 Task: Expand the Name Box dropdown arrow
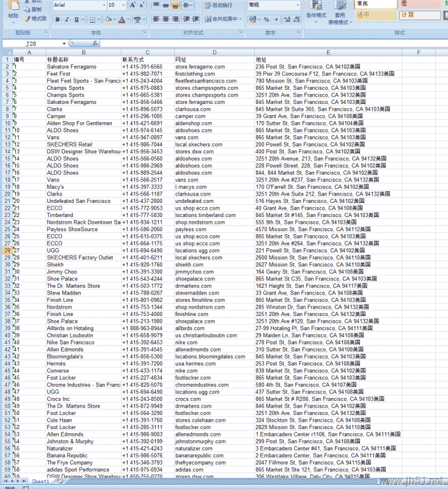(x=64, y=43)
